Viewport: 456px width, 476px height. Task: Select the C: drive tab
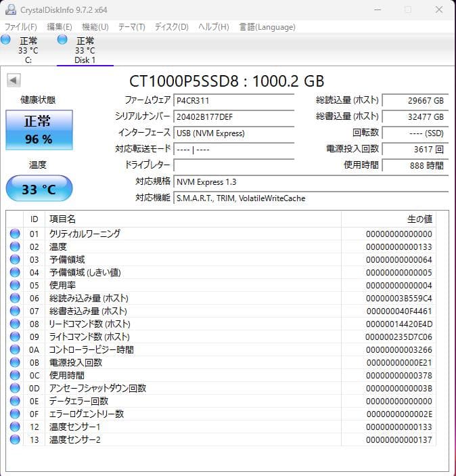[28, 50]
